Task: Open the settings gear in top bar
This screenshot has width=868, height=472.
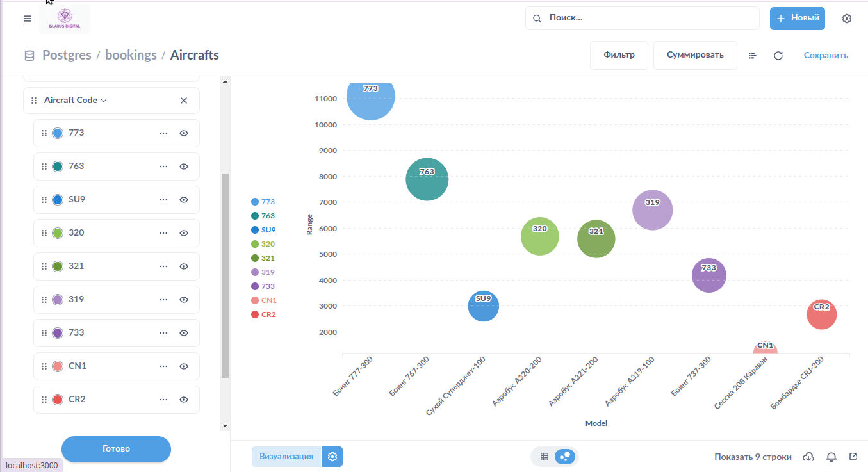Action: pyautogui.click(x=846, y=19)
